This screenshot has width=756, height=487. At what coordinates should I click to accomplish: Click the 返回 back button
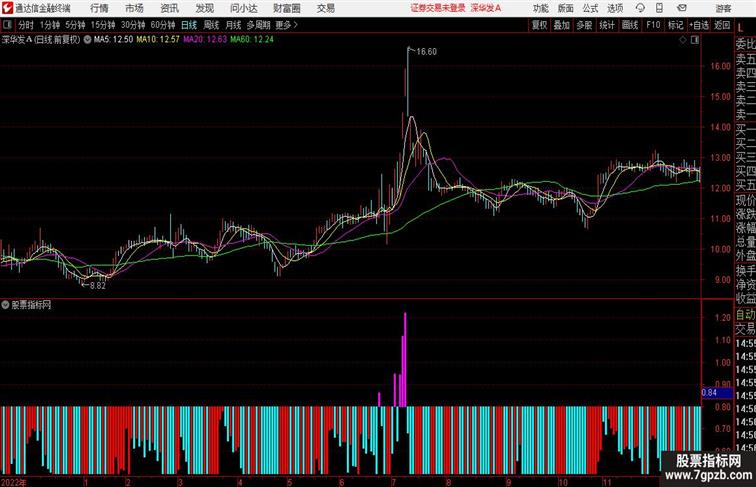coord(722,25)
